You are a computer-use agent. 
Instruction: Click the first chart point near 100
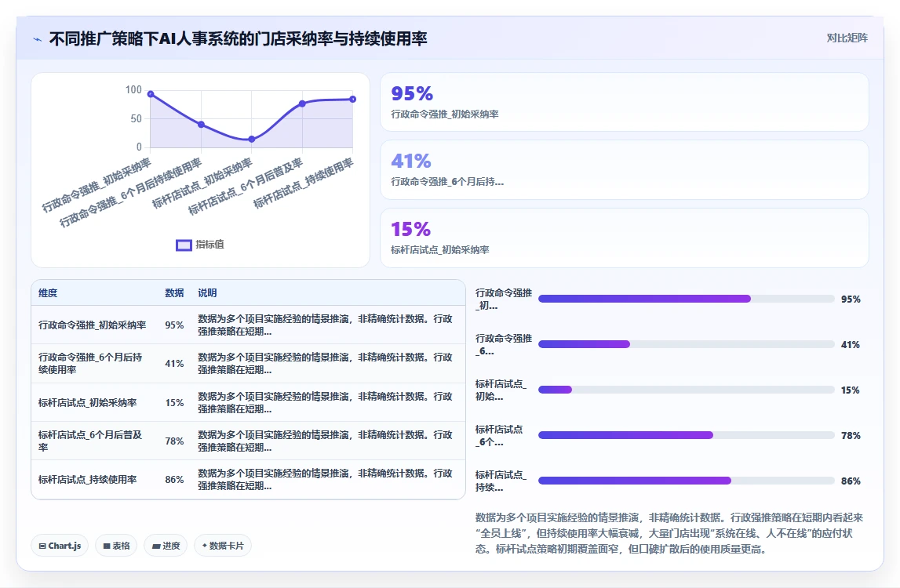point(151,94)
